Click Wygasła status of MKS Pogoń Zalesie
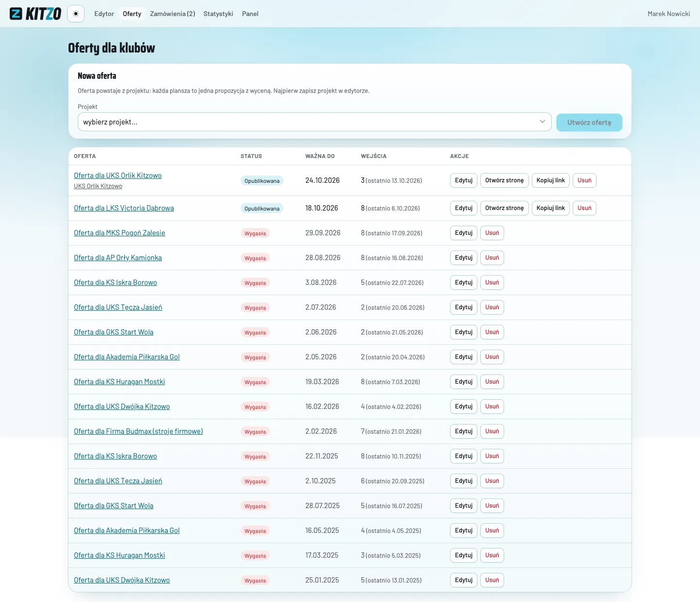 (255, 233)
